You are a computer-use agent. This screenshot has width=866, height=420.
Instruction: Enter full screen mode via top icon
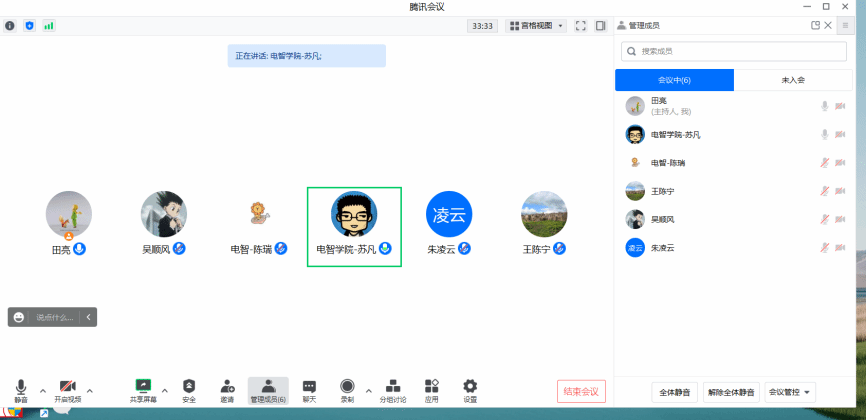pyautogui.click(x=581, y=25)
